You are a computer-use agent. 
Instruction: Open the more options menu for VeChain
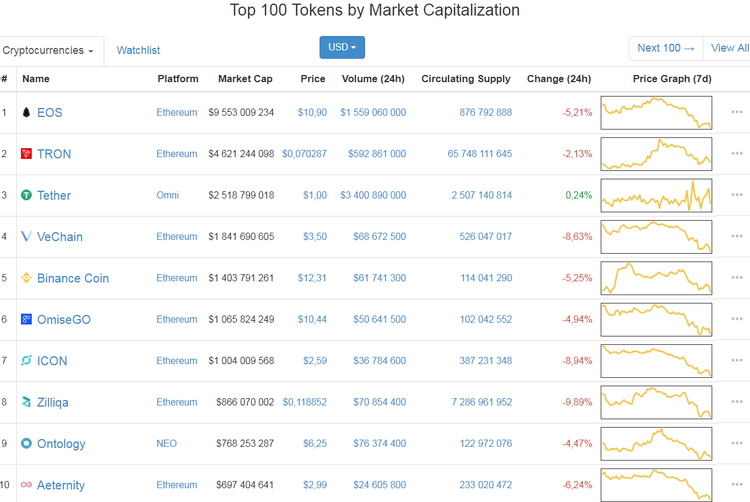pyautogui.click(x=737, y=236)
